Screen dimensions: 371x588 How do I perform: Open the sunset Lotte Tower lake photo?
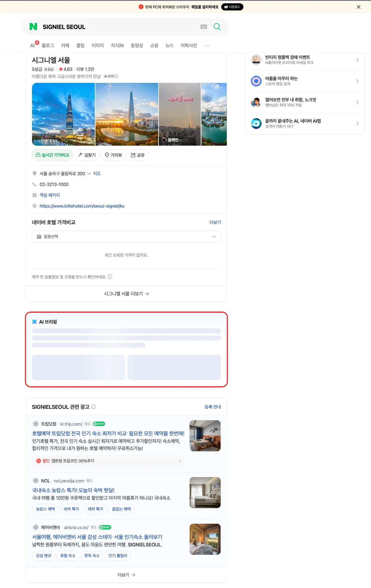point(127,114)
